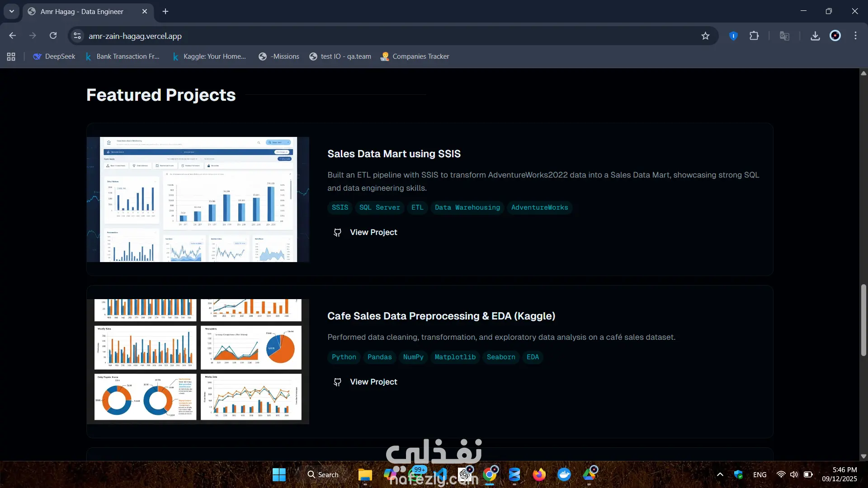Click the browser reload icon
The image size is (868, 488).
[53, 36]
